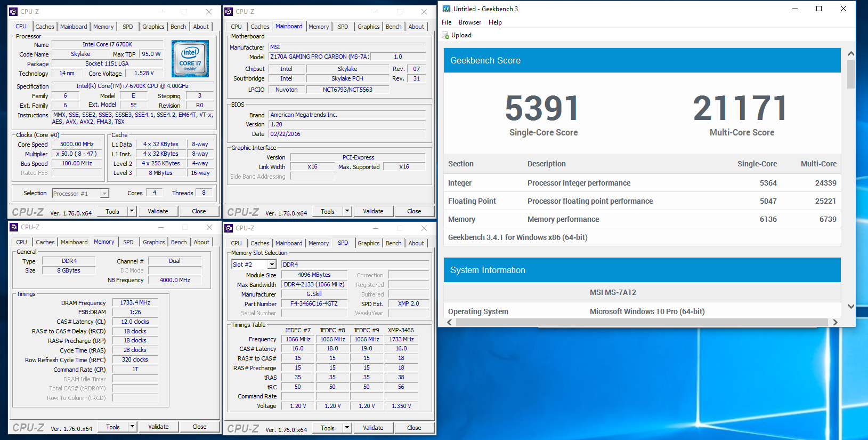Open the About tab in Mainboard window
Viewport: 868px width, 440px height.
click(416, 27)
